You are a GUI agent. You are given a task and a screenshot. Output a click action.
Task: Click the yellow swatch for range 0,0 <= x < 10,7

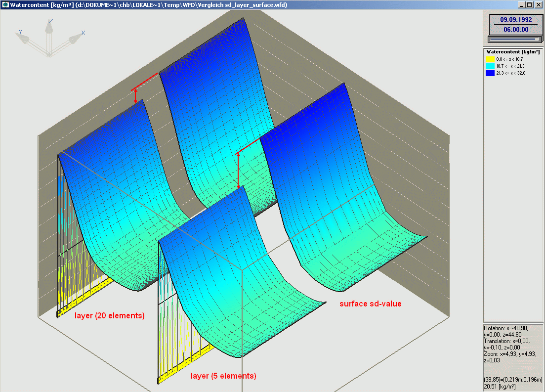tap(489, 58)
